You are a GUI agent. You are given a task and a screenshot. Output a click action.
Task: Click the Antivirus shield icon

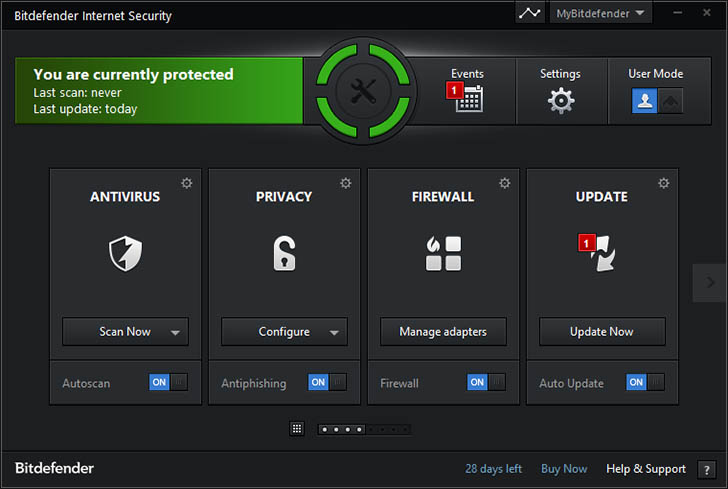point(125,253)
